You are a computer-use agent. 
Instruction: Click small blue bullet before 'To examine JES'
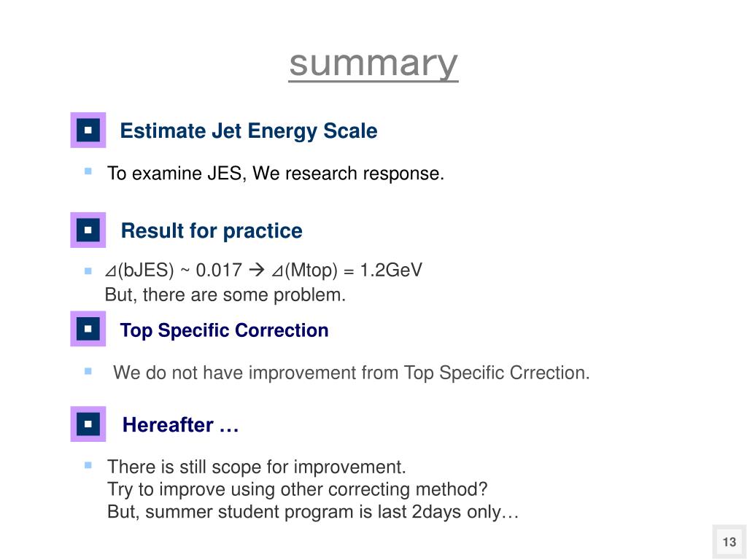[88, 171]
